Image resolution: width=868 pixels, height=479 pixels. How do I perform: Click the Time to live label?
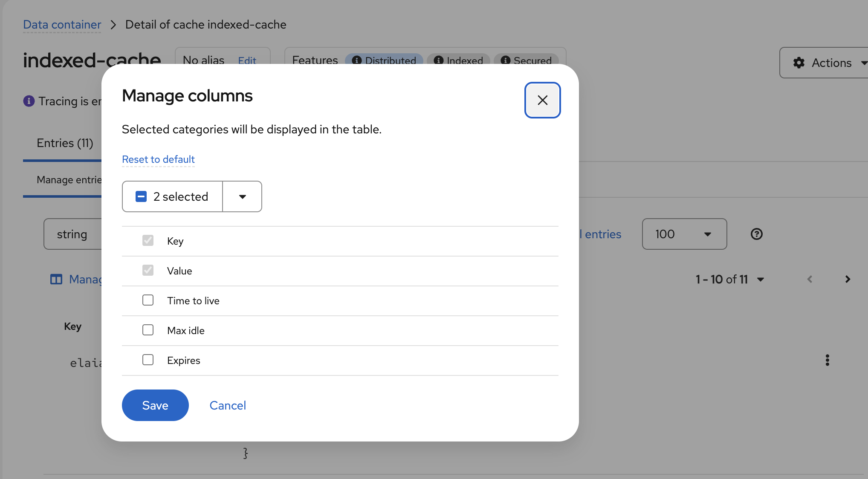[x=193, y=301]
